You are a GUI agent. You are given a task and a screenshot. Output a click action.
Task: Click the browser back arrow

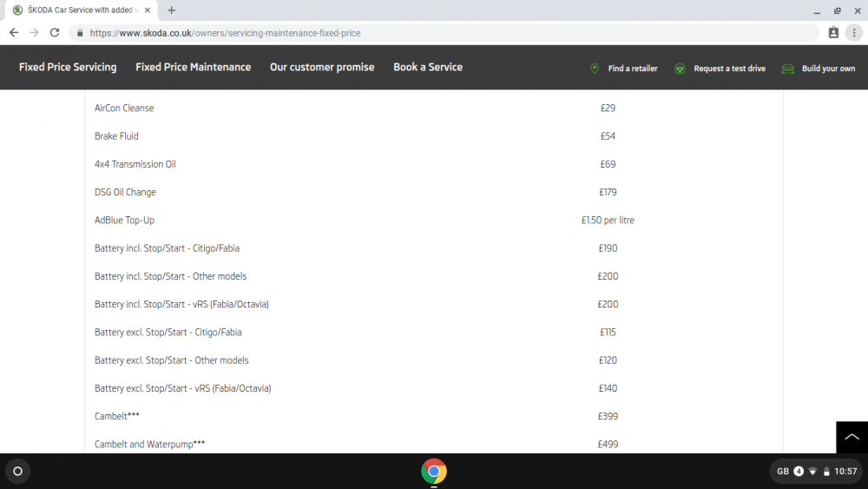pyautogui.click(x=14, y=33)
